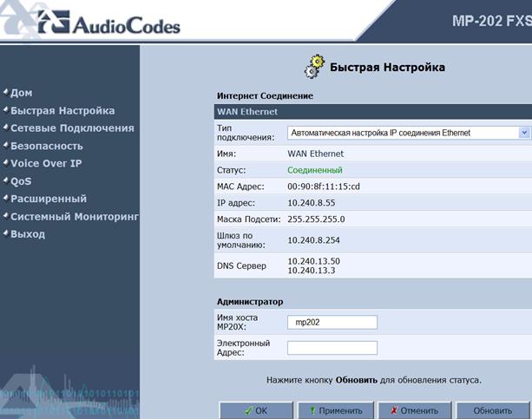This screenshot has height=419, width=532.
Task: Click the Электронный Адрес input field
Action: coord(332,348)
